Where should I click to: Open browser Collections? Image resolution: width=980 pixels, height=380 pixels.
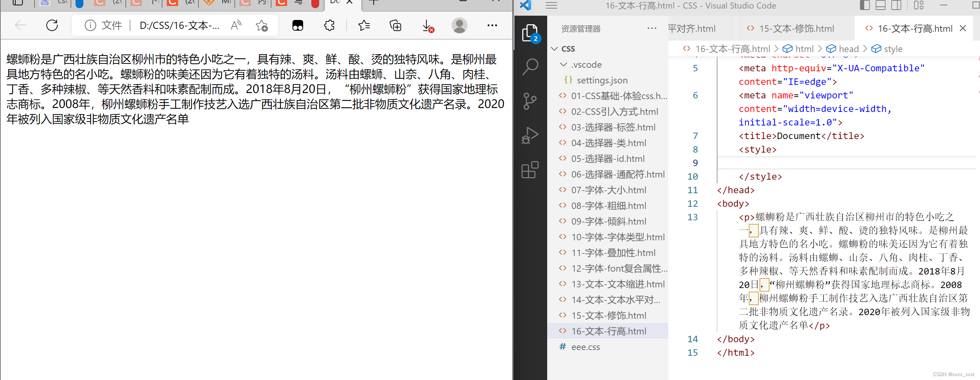pos(396,26)
